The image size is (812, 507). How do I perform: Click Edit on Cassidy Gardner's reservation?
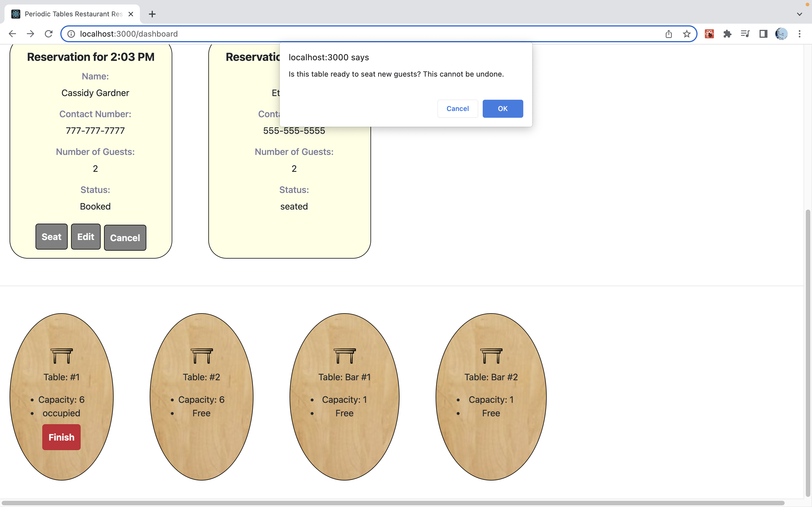pyautogui.click(x=85, y=236)
